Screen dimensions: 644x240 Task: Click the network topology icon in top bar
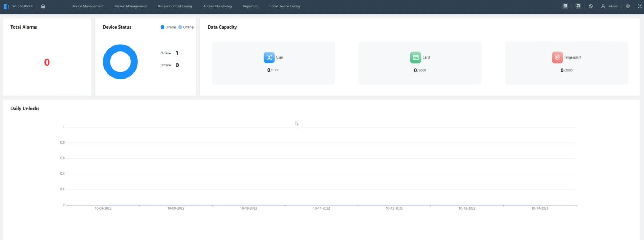coord(578,6)
